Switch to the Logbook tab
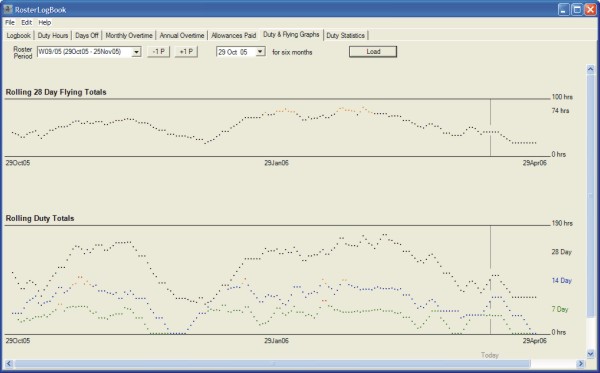The height and width of the screenshot is (373, 600). (x=18, y=36)
